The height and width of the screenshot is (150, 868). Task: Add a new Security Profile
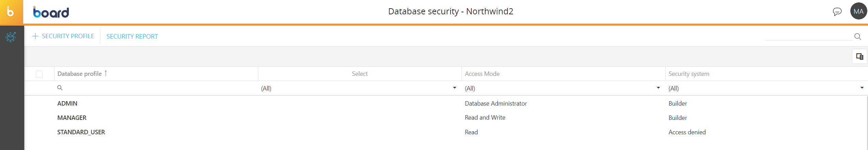pos(63,36)
